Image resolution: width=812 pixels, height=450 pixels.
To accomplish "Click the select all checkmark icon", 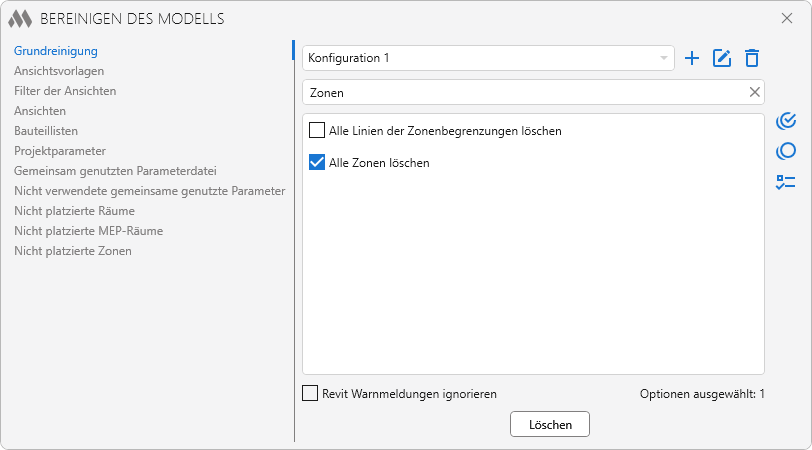I will click(786, 121).
